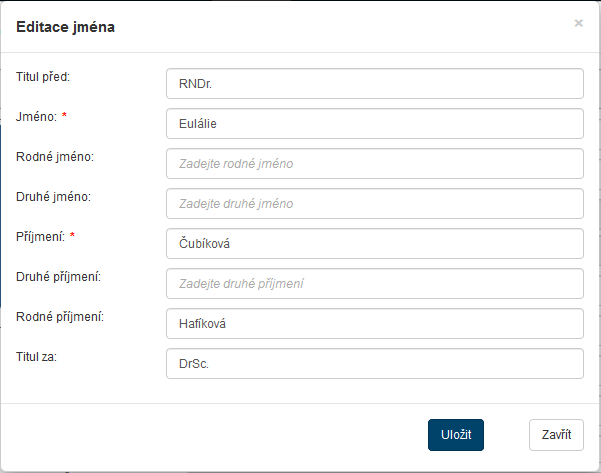Screen dimensions: 601x473
Task: Click the Druhé jméno label
Action: click(x=54, y=196)
